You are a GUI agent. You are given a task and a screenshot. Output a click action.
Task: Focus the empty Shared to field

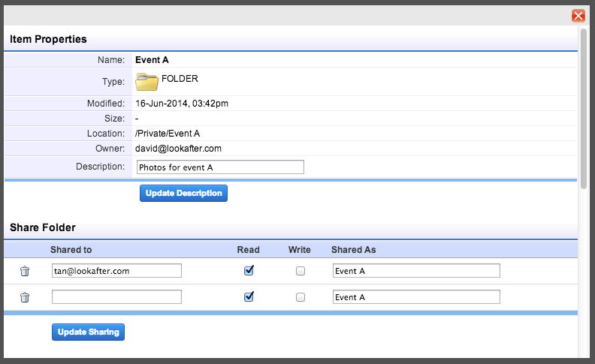[116, 297]
